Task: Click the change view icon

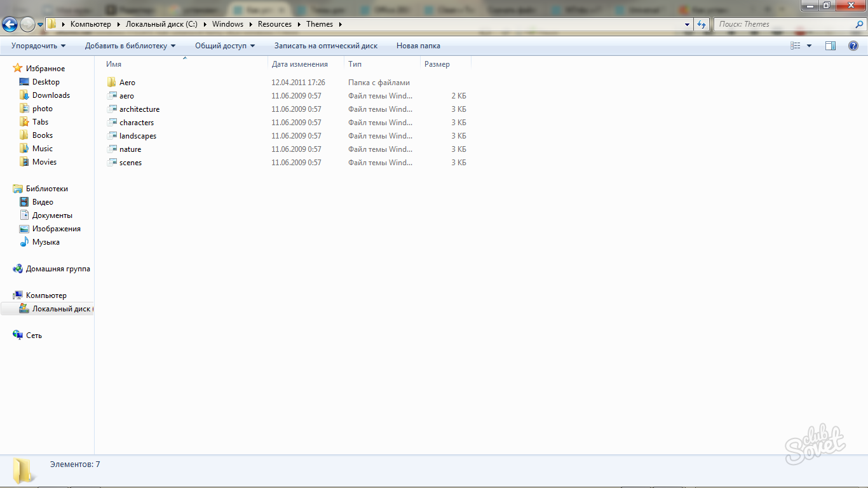Action: coord(796,46)
